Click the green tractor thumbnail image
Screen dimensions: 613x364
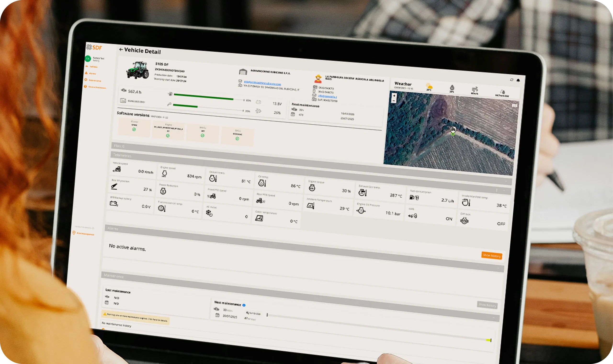pos(138,70)
